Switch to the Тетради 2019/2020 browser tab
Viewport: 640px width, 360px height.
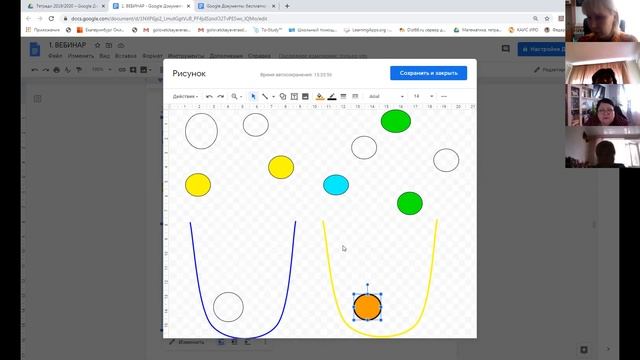67,6
